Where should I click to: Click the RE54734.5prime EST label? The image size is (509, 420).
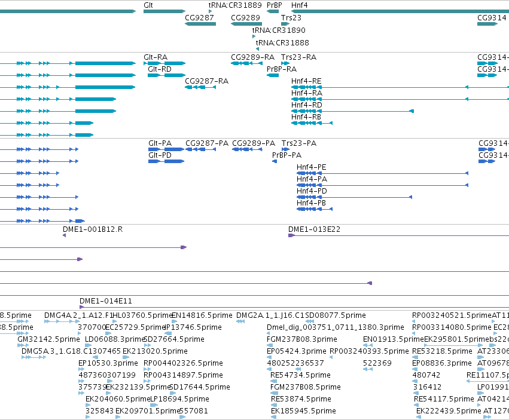(x=300, y=375)
